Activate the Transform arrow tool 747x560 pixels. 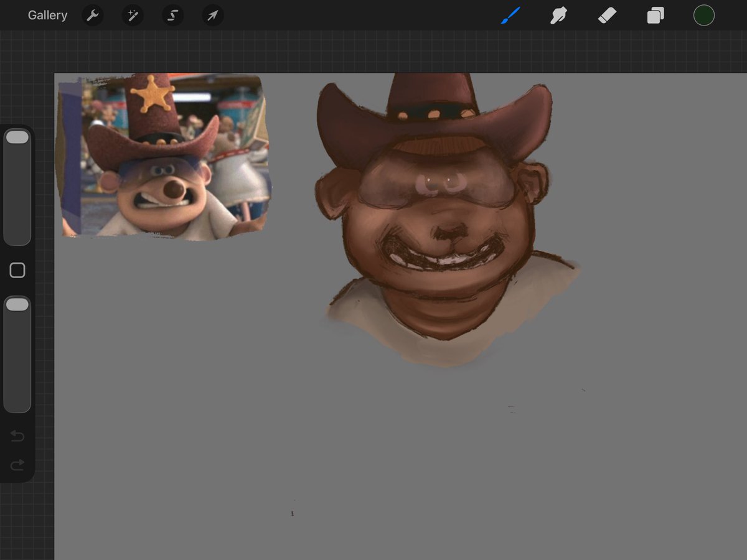point(213,16)
